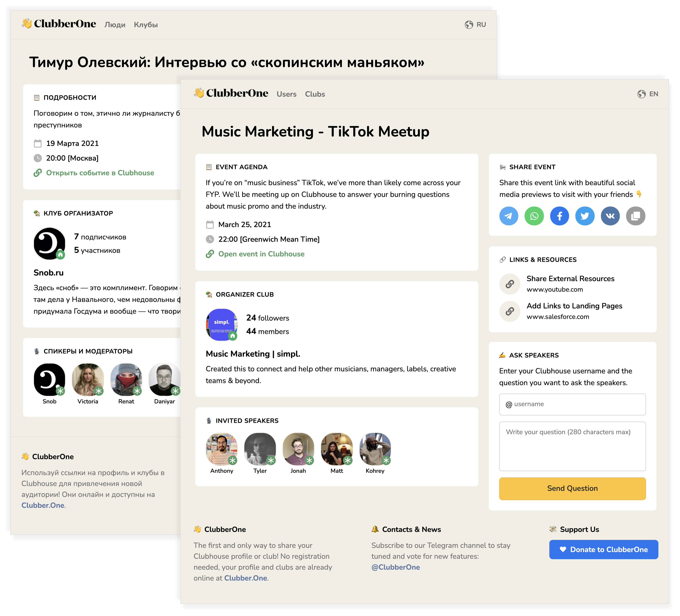Click the Salesforce link chain icon
The width and height of the screenshot is (680, 616).
click(510, 311)
